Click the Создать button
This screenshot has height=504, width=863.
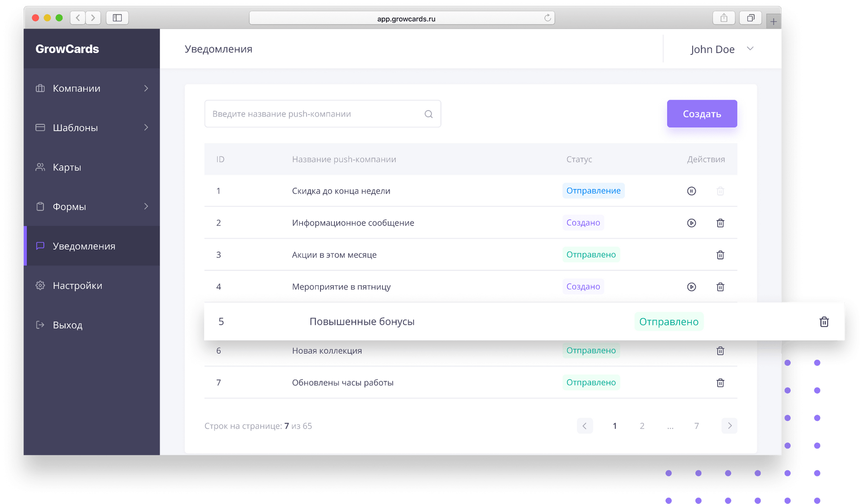tap(702, 114)
